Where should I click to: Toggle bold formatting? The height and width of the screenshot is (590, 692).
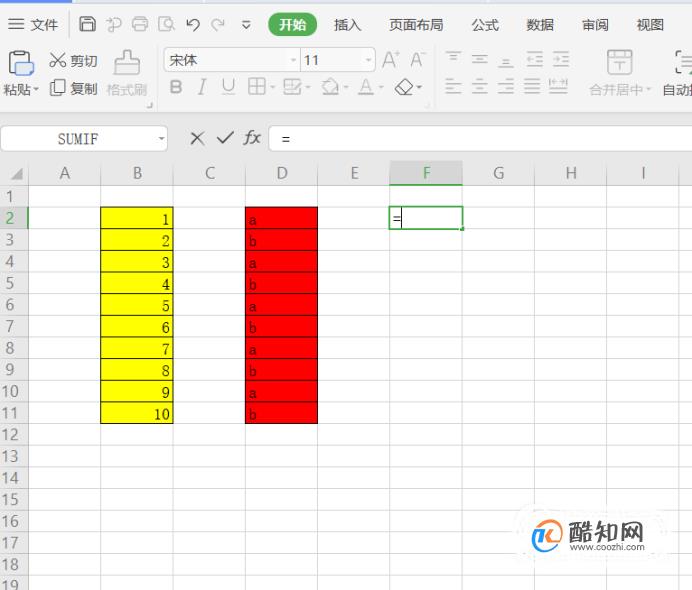point(176,87)
